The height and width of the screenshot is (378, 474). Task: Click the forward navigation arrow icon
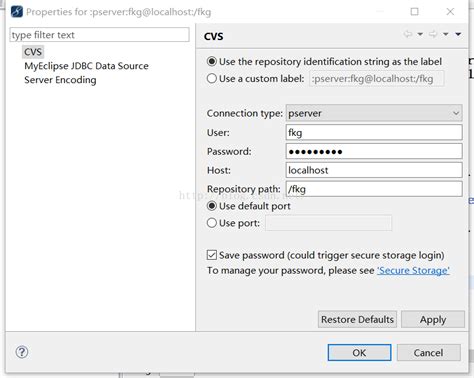(x=433, y=34)
